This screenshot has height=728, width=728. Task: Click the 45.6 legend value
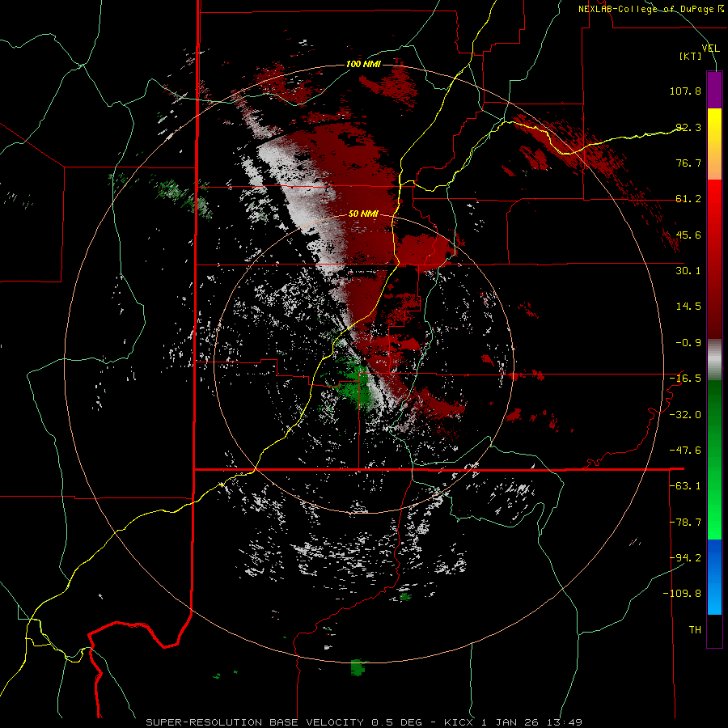click(x=688, y=235)
